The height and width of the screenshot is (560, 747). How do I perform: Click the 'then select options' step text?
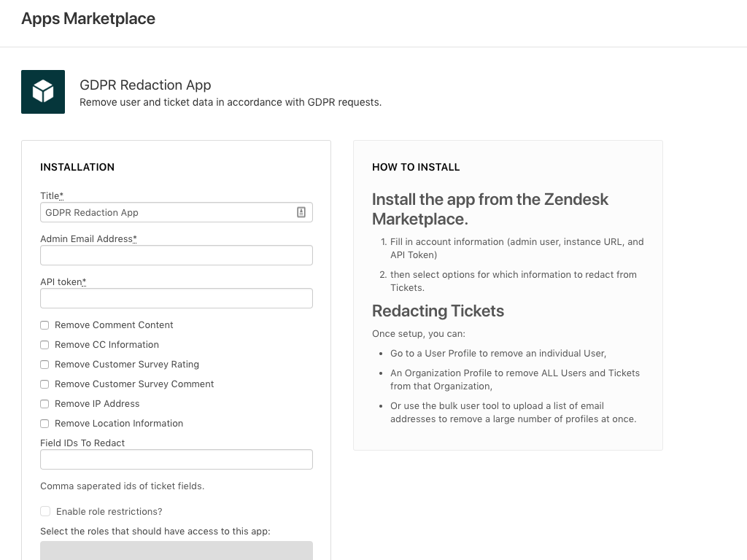(513, 281)
